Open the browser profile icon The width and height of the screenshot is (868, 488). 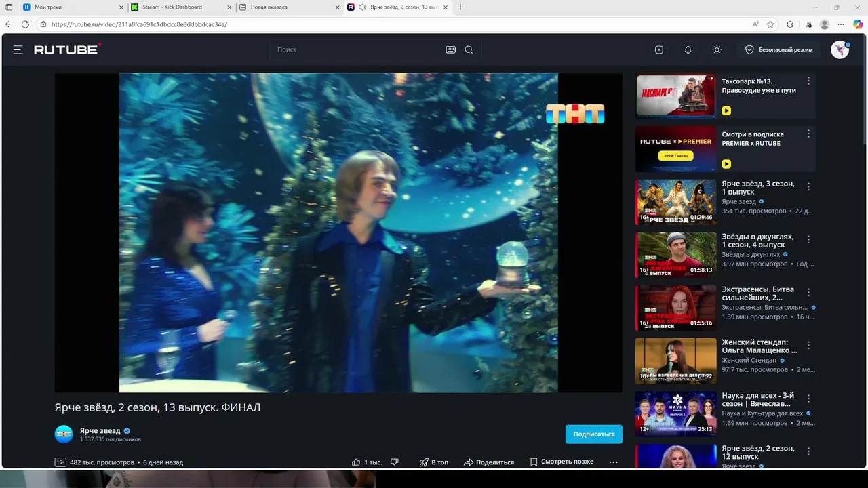pyautogui.click(x=825, y=24)
